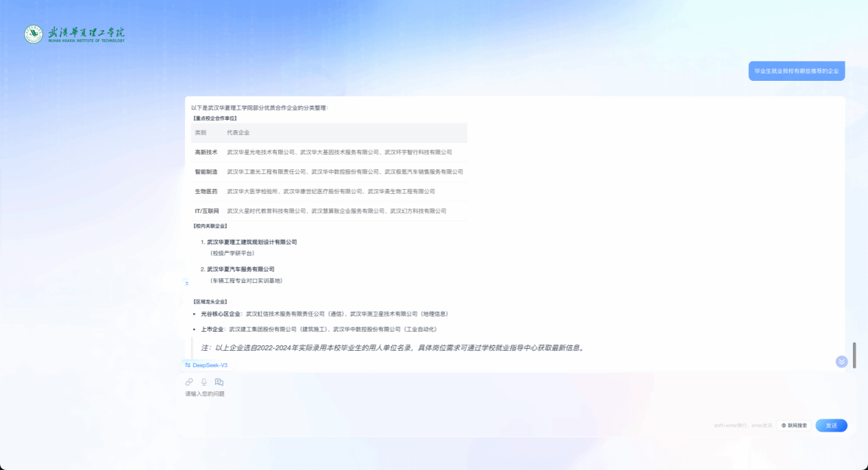Select the IT/互联网 table row
The height and width of the screenshot is (470, 868).
tap(329, 211)
